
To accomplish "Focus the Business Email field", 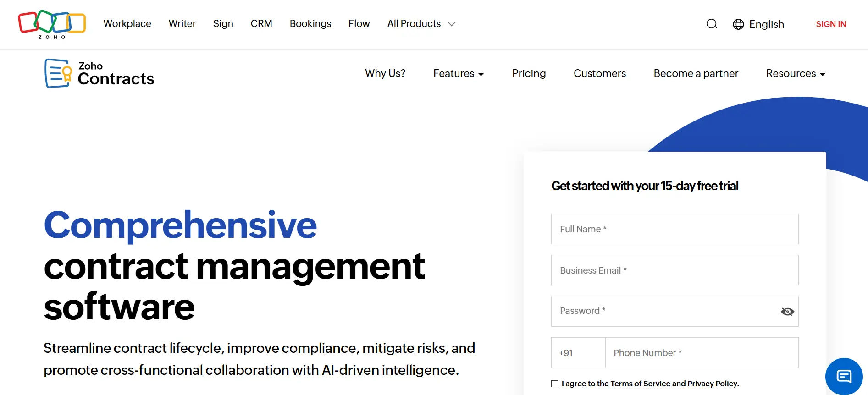I will 674,270.
